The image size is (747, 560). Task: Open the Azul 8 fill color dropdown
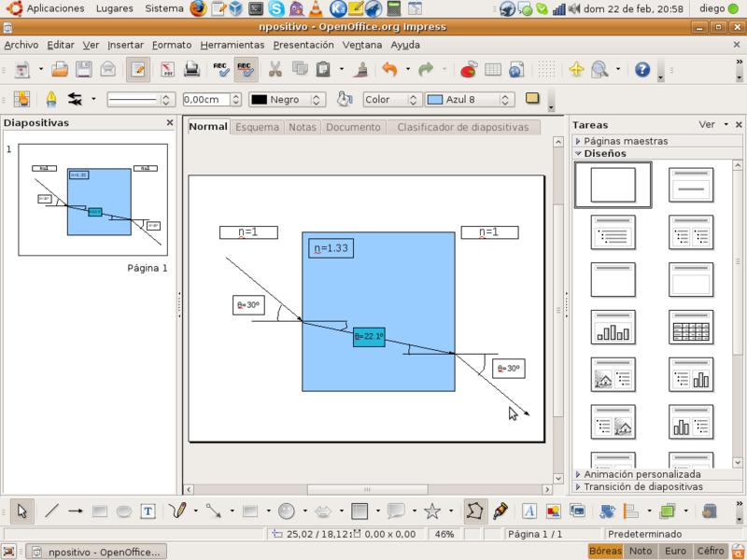click(x=470, y=100)
